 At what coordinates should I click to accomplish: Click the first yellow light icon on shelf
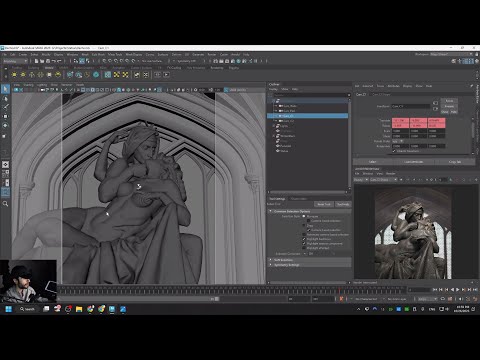(x=14, y=75)
